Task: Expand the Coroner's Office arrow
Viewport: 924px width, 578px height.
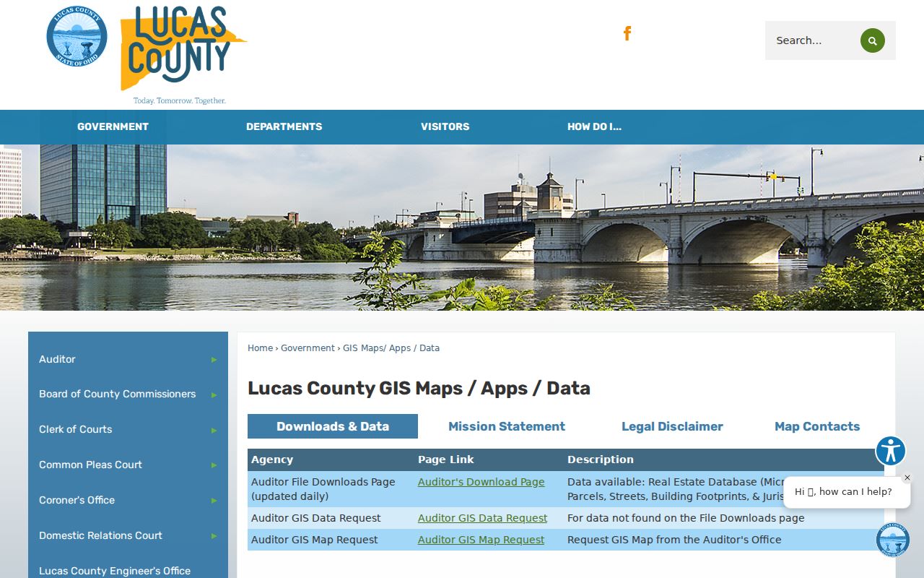Action: 214,501
